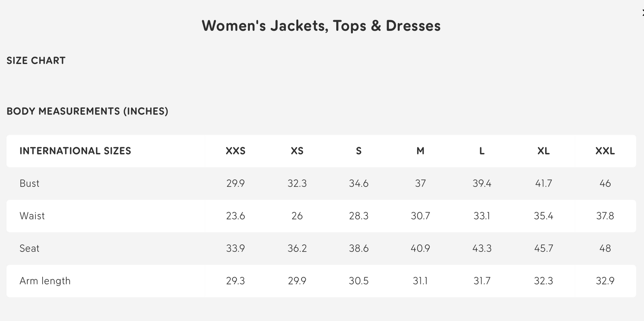Click the Seat row label
644x321 pixels.
(x=29, y=248)
